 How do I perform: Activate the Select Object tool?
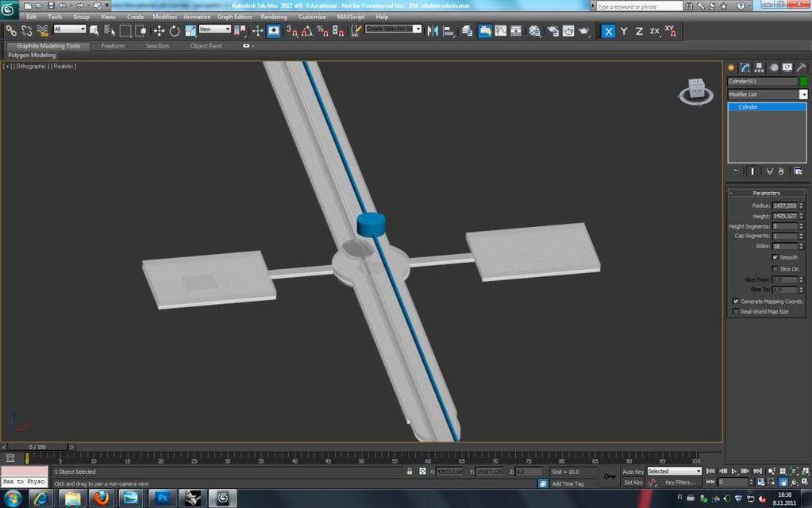coord(94,31)
